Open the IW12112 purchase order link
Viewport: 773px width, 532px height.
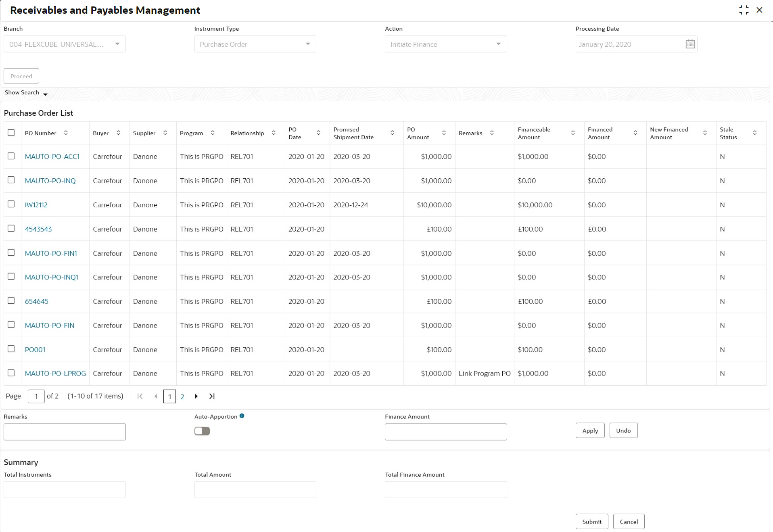36,205
